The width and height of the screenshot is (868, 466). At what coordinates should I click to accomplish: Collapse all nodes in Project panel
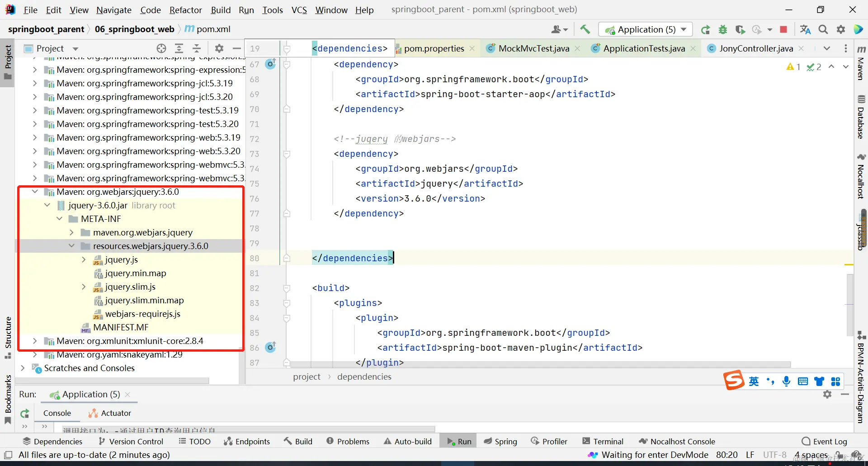click(x=197, y=48)
